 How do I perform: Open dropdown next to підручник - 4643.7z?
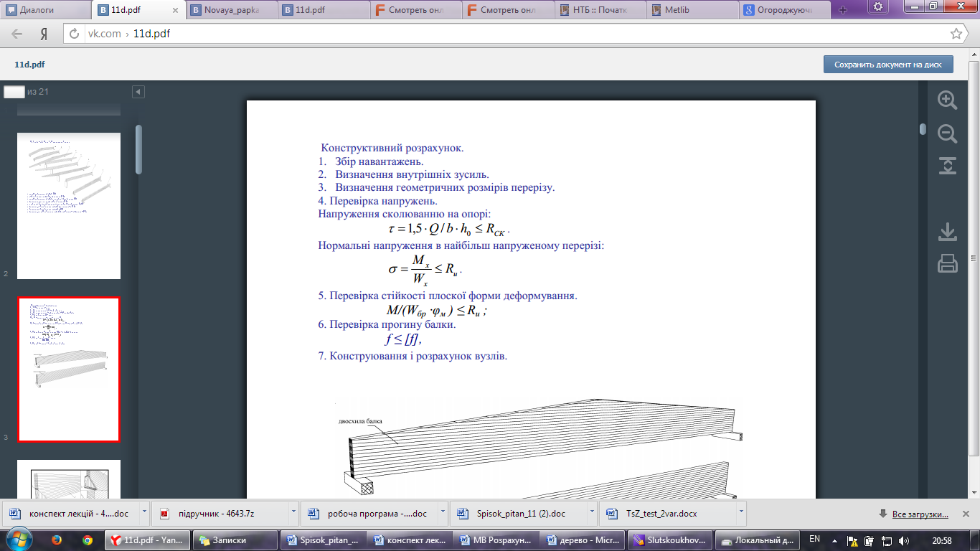pos(294,514)
